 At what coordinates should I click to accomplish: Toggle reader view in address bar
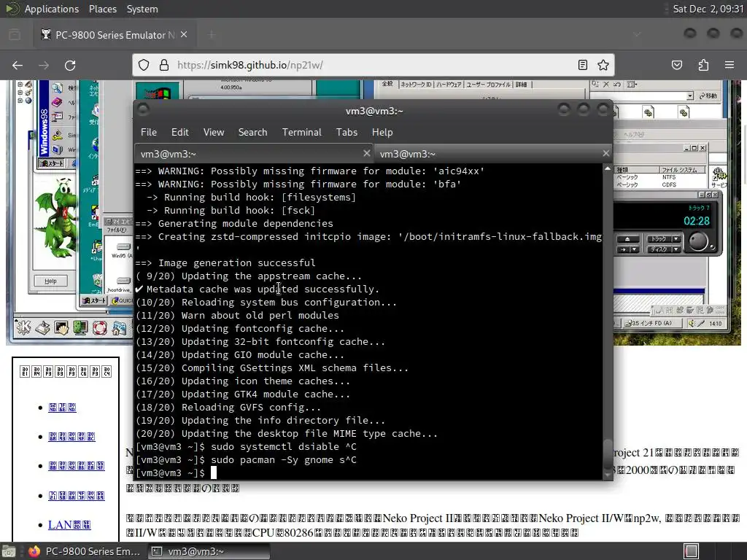pos(583,65)
